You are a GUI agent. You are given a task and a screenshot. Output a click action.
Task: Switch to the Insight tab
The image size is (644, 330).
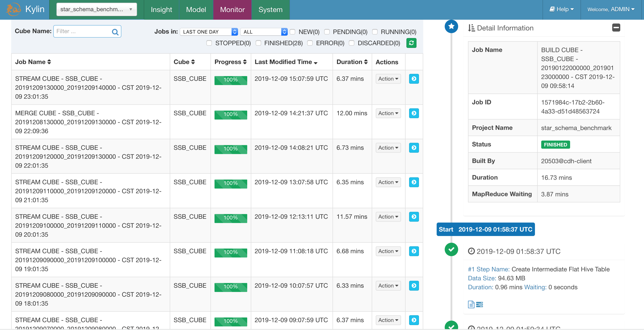(161, 9)
